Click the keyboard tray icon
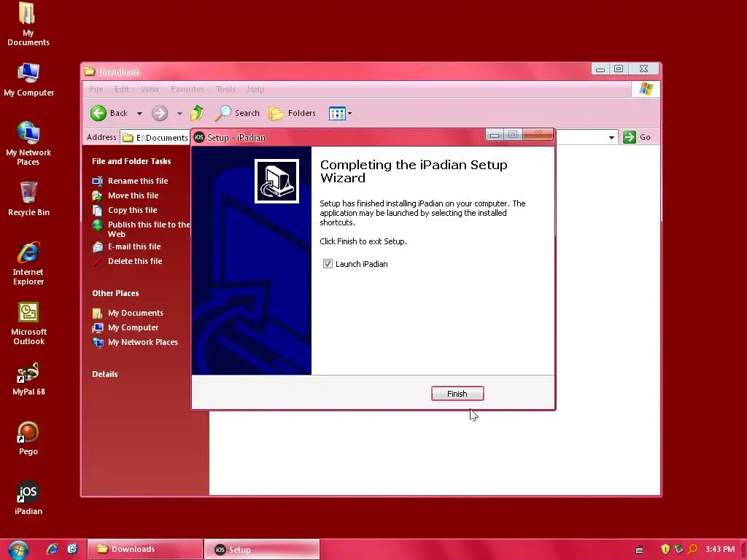The image size is (747, 560). [x=640, y=550]
